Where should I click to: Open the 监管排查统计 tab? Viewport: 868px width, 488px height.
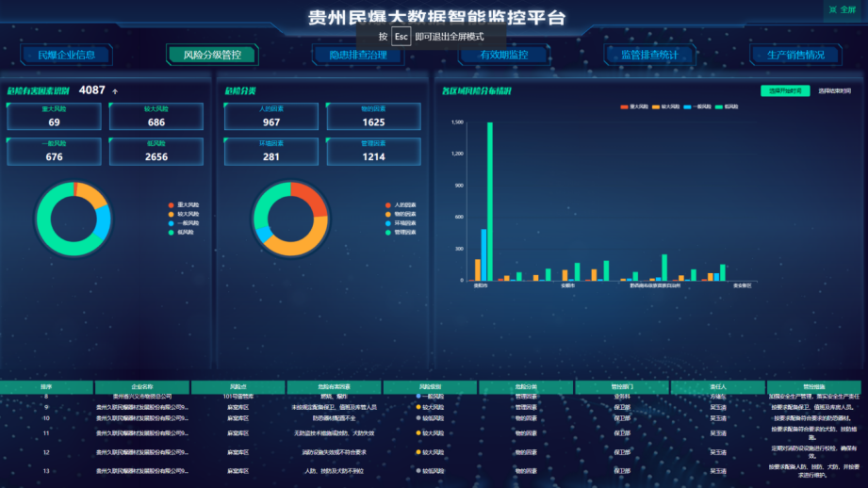[x=648, y=55]
